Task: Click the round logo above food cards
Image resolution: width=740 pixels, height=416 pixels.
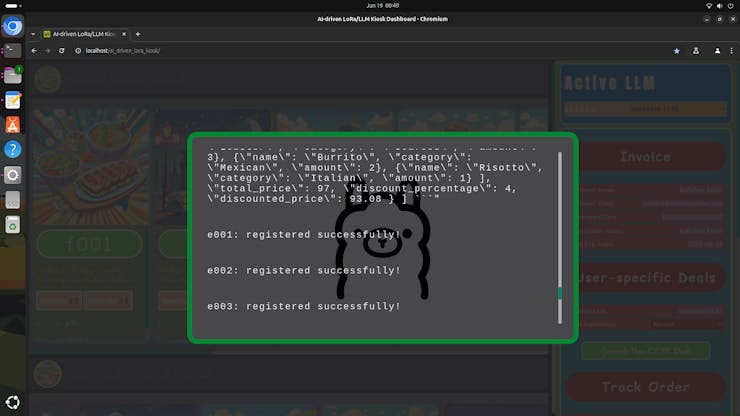Action: (48, 79)
